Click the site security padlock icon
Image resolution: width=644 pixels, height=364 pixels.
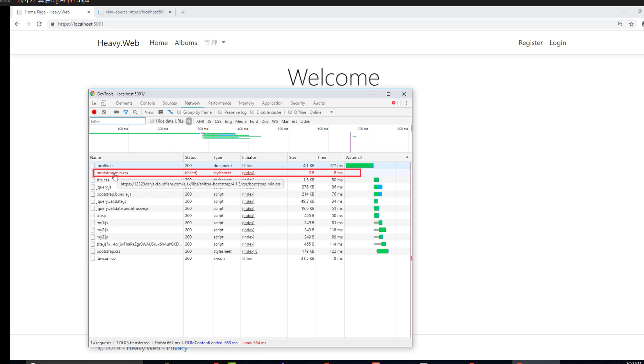(53, 24)
